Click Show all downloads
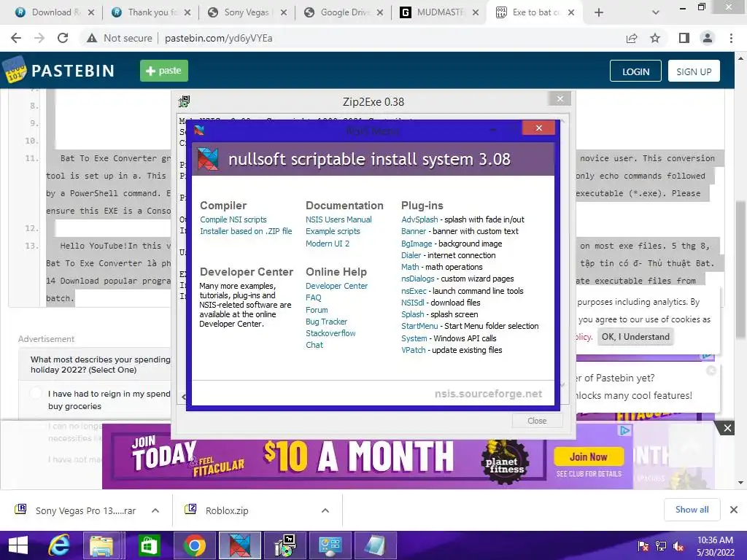747x560 pixels. [x=692, y=510]
